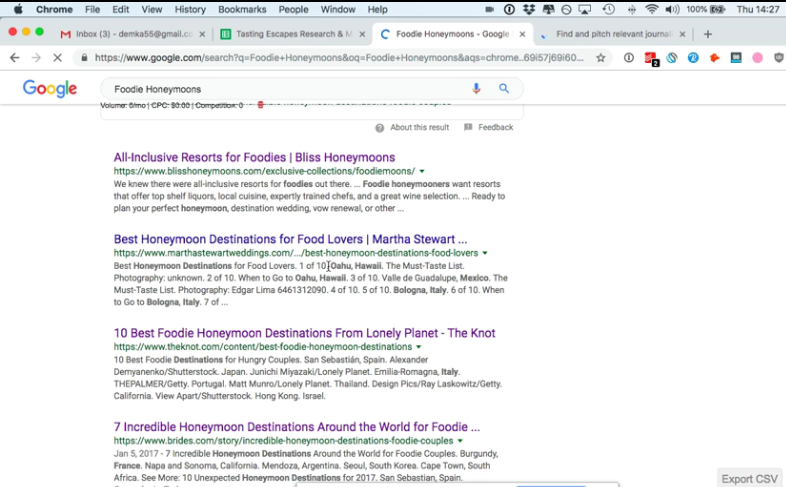This screenshot has width=786, height=487.
Task: Open the Apple menu
Action: tap(18, 9)
